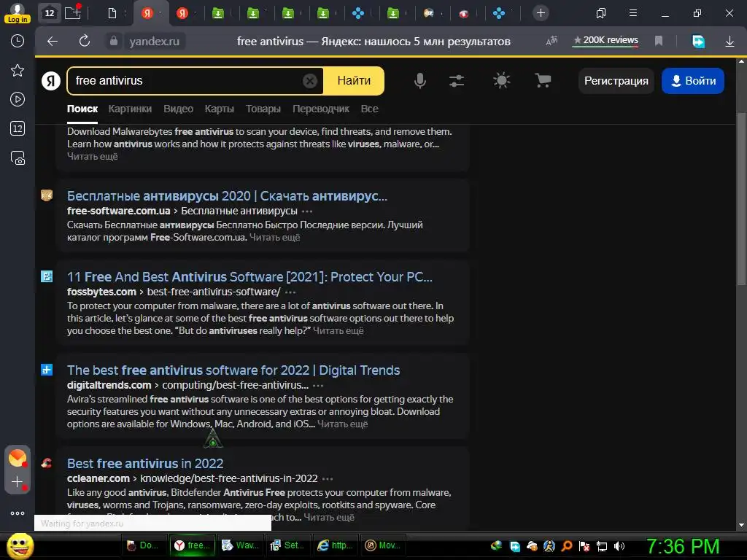Start voice search microphone
This screenshot has width=747, height=560.
point(419,81)
